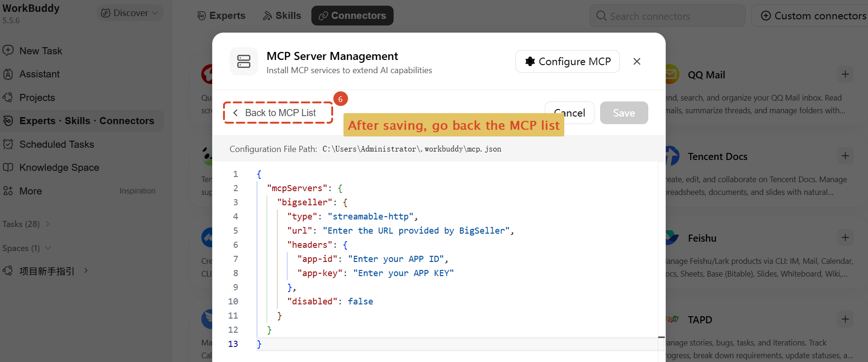Image resolution: width=868 pixels, height=362 pixels.
Task: Click the "Enter your APP ID" value
Action: 396,259
